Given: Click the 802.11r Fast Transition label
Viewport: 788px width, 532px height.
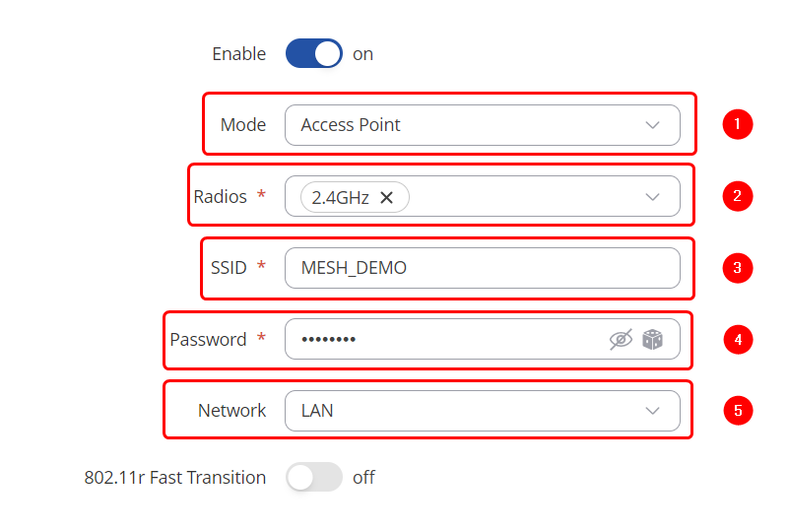Looking at the screenshot, I should pos(175,478).
